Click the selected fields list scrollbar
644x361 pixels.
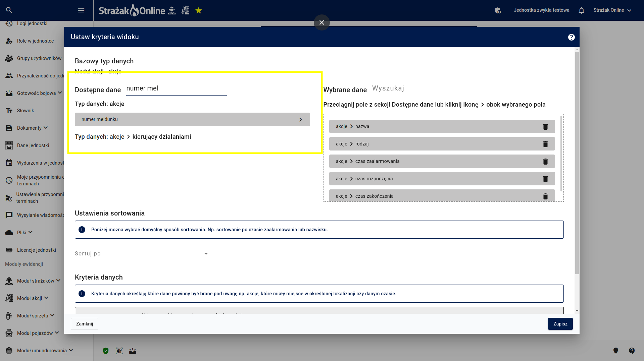[561, 154]
